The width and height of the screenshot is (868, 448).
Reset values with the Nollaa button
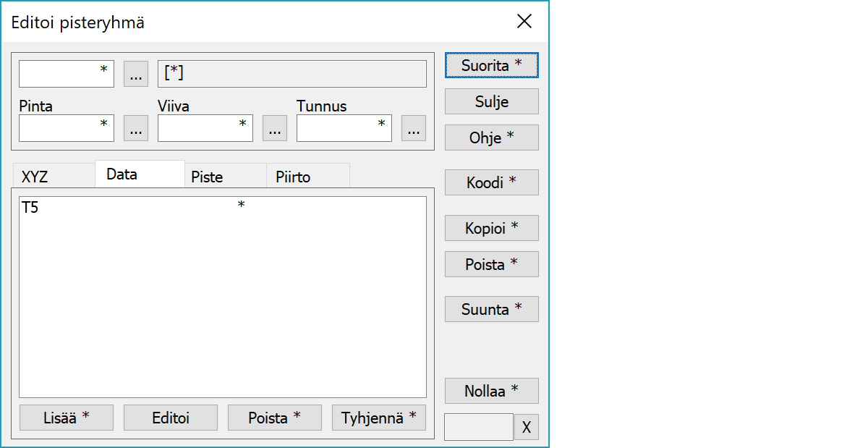(491, 391)
